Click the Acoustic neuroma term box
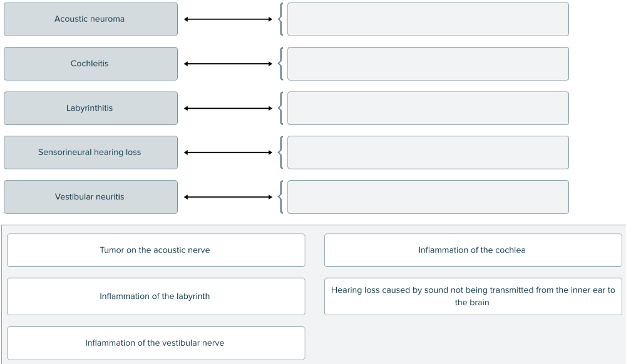 coord(90,19)
